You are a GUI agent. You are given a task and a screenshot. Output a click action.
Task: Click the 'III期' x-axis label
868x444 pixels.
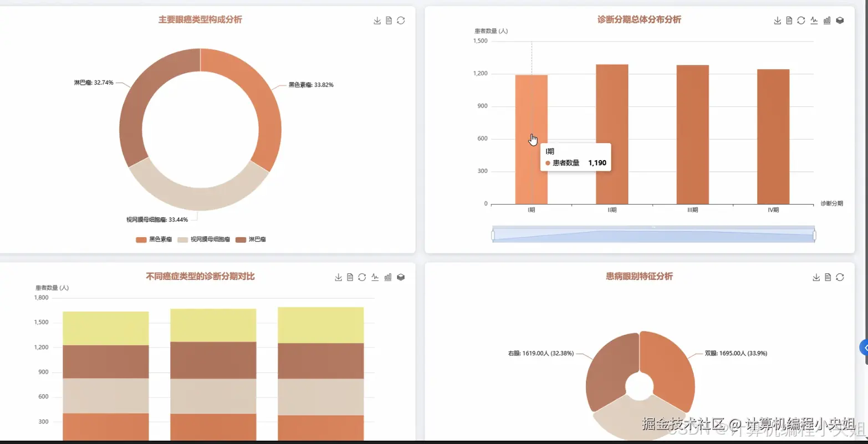pos(693,210)
